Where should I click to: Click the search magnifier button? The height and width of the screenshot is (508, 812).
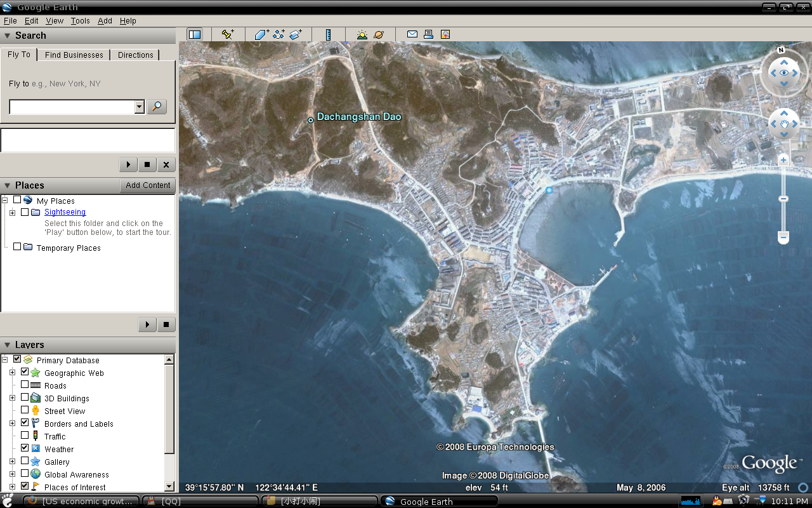coord(157,107)
